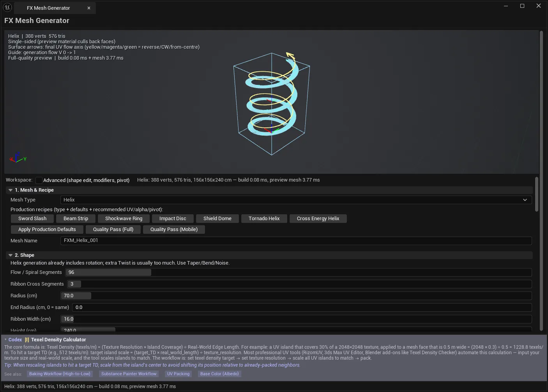Image resolution: width=548 pixels, height=392 pixels.
Task: Run Quality Pass (Mobile)
Action: pos(174,230)
